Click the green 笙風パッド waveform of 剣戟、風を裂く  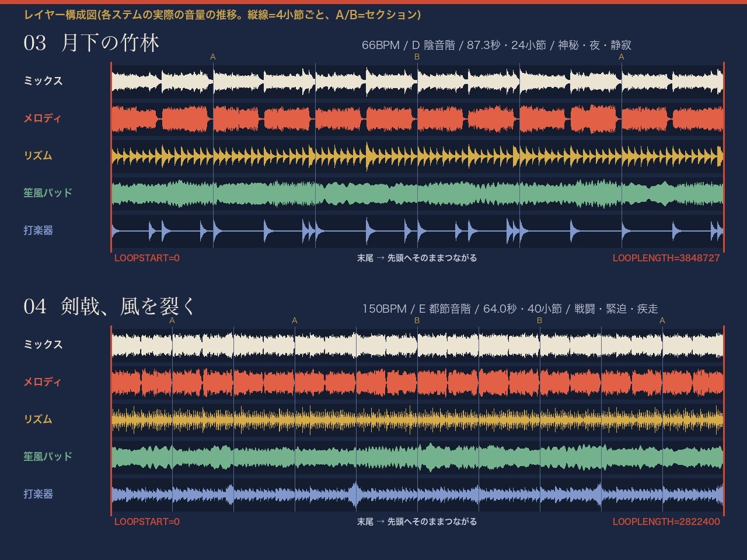tap(417, 457)
